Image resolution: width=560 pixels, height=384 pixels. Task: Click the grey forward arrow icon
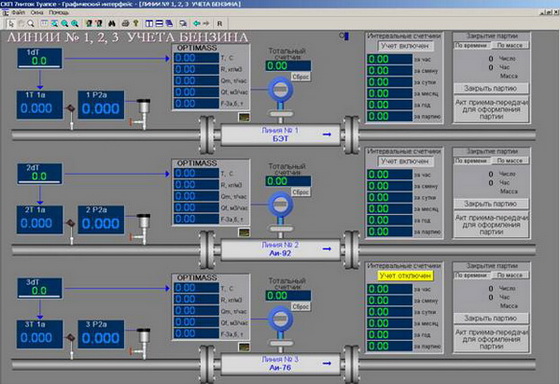click(206, 24)
